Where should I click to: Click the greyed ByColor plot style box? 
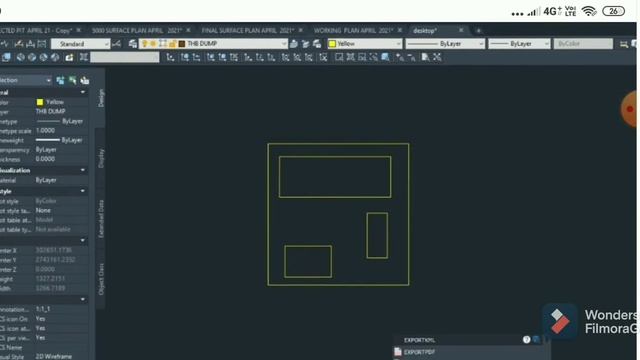583,44
